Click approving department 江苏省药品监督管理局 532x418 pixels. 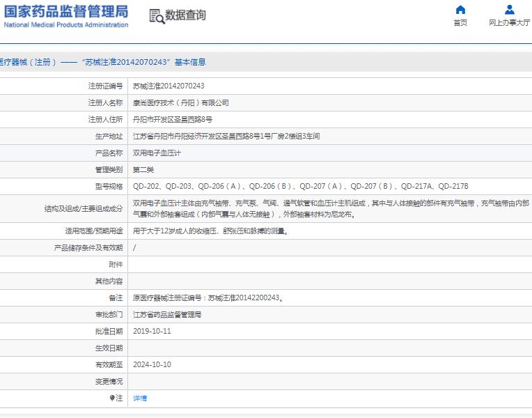[x=167, y=314]
